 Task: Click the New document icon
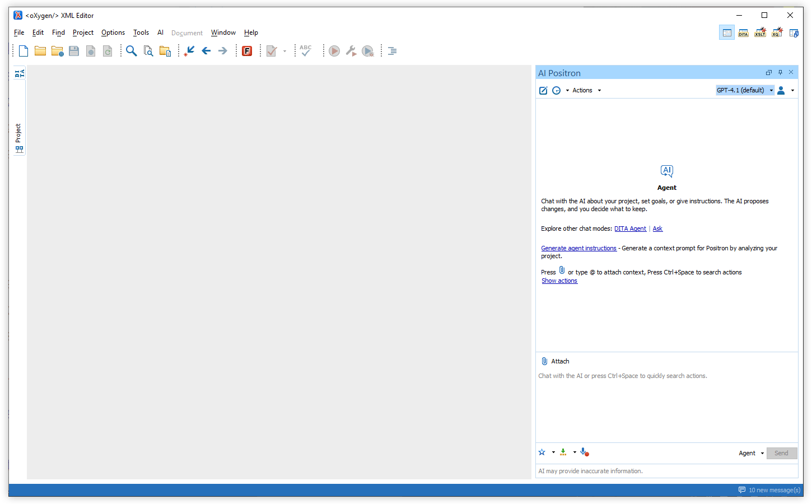point(24,51)
